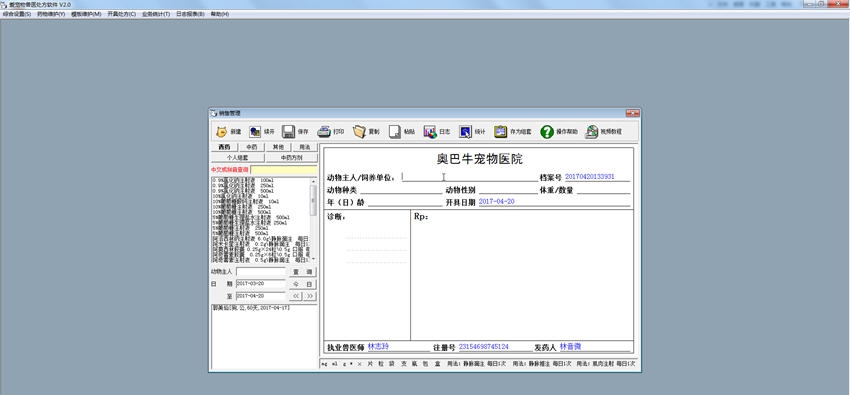Click the 续开 (Continue prescription) icon

coord(255,132)
